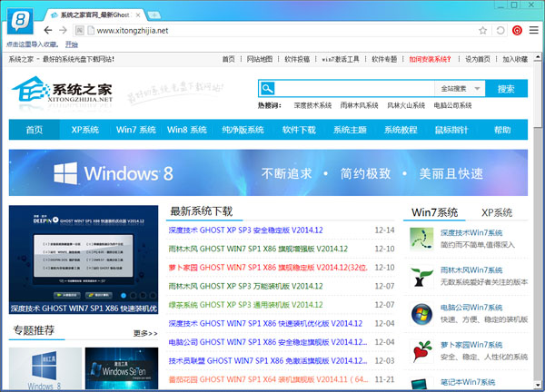Click the page vertical scrollbar thumb
The image size is (545, 392).
[x=538, y=92]
